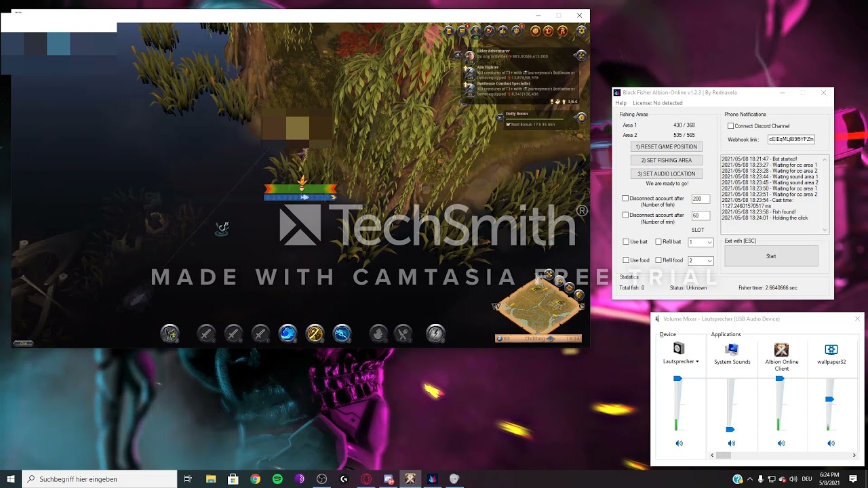
Task: Open Opera browser from the taskbar
Action: pos(366,479)
